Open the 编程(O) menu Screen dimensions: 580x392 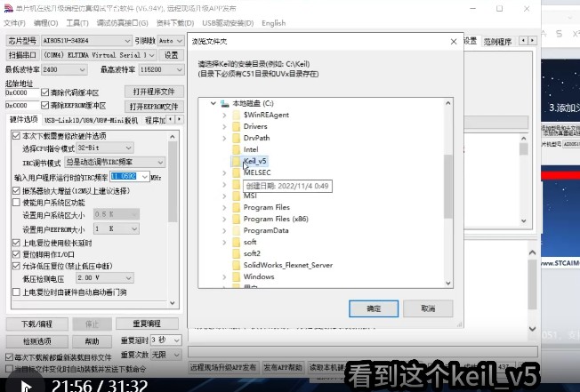[45, 23]
